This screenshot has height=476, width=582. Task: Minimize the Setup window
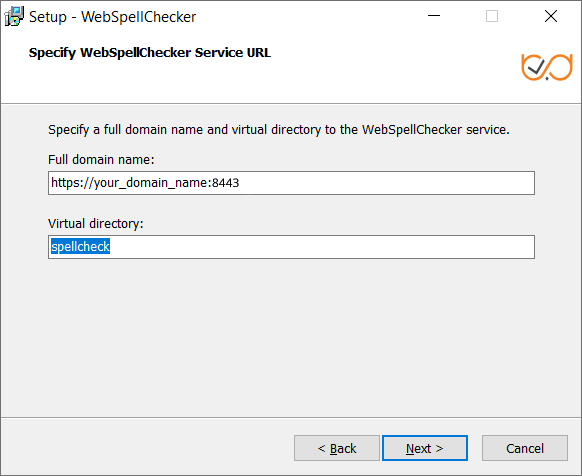(x=434, y=16)
